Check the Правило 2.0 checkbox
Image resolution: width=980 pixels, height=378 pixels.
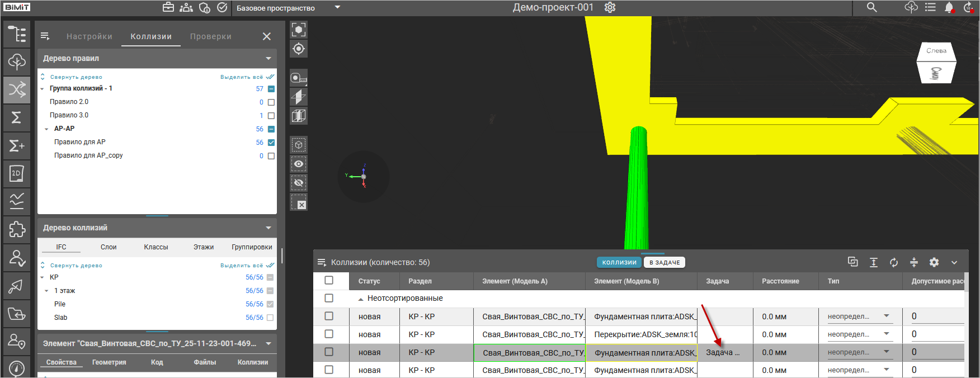[271, 102]
